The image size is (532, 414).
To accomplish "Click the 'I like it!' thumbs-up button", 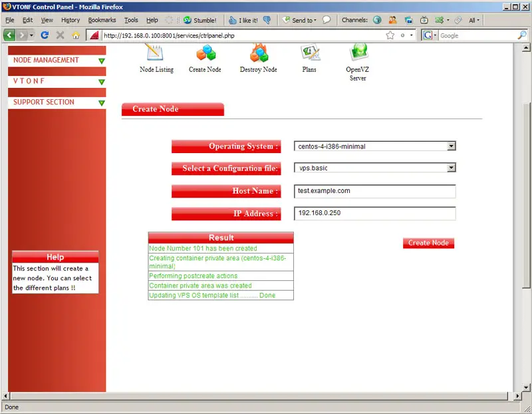I will coord(243,21).
